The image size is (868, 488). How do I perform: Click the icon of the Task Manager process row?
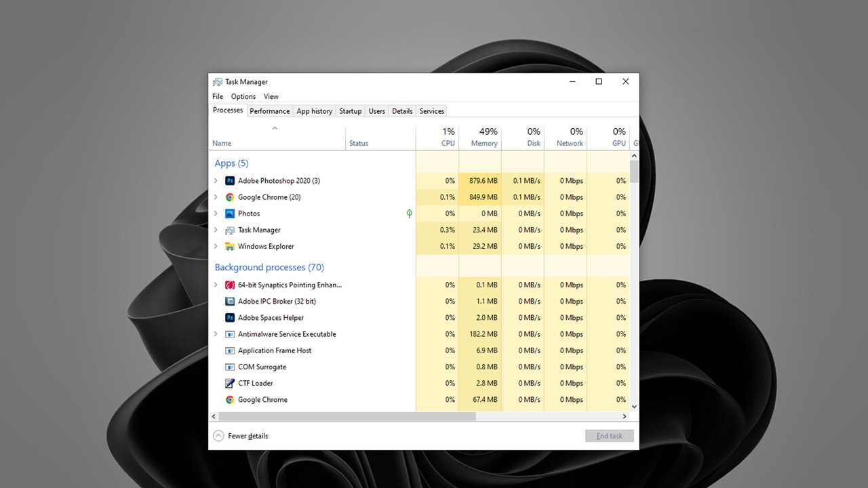[230, 230]
